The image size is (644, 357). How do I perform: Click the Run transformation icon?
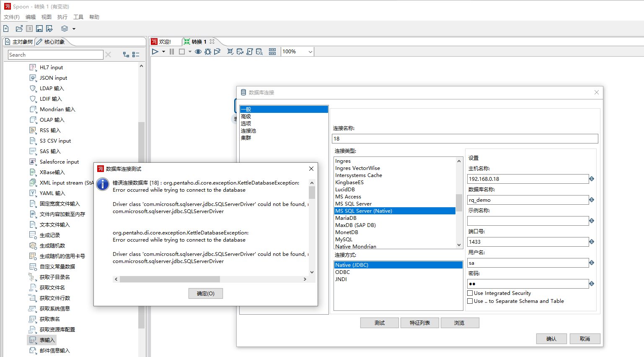155,51
